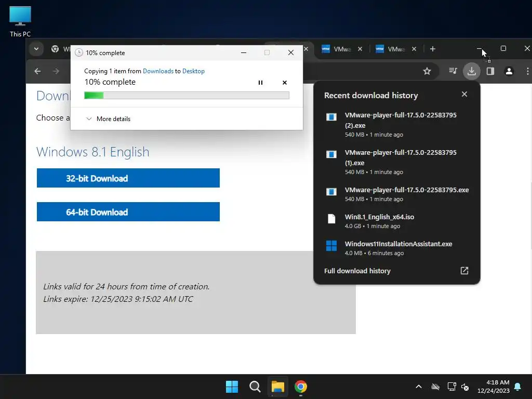This screenshot has height=399, width=532.
Task: Open the network tray icon
Action: pos(451,387)
